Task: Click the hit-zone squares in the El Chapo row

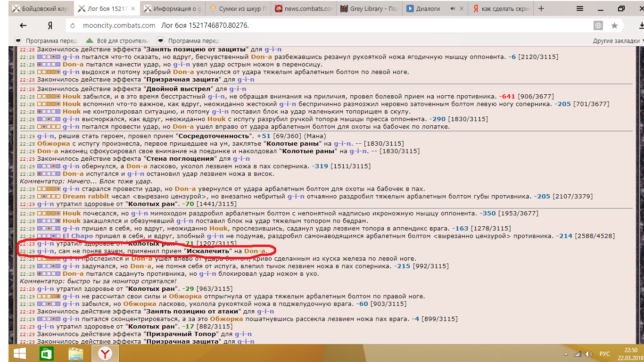Action: pyautogui.click(x=49, y=236)
